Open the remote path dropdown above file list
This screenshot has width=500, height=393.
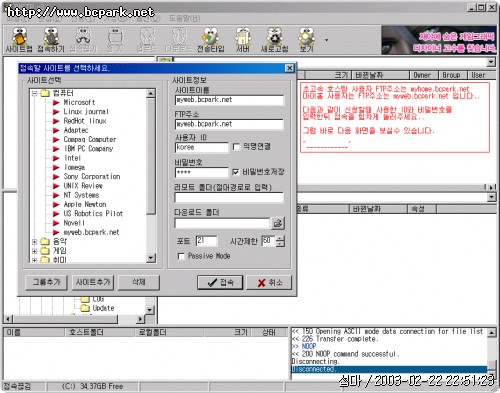point(491,62)
